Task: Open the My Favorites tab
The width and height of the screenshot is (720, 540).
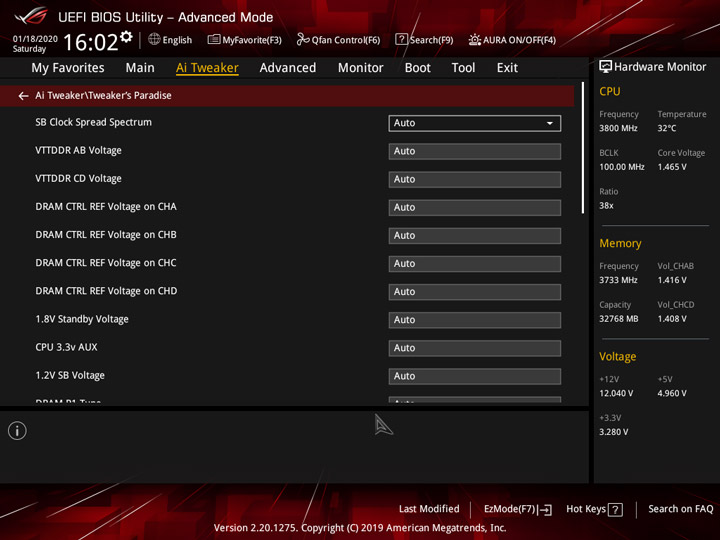Action: click(x=68, y=68)
